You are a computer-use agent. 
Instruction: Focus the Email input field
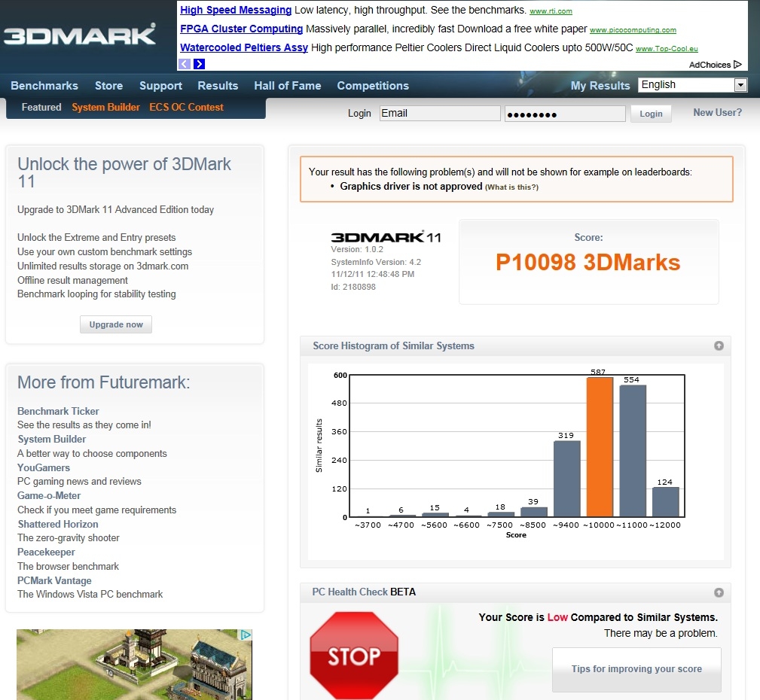click(x=440, y=114)
